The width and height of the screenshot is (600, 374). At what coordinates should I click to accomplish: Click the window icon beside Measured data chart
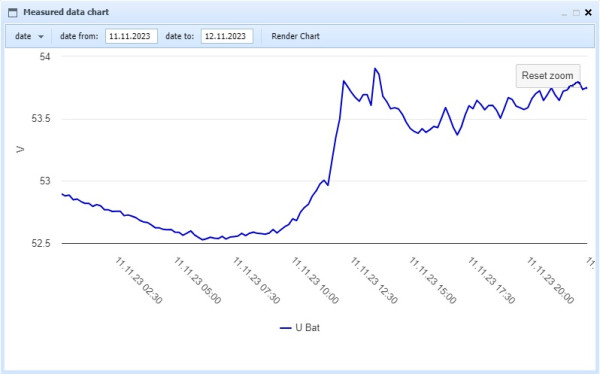(13, 13)
